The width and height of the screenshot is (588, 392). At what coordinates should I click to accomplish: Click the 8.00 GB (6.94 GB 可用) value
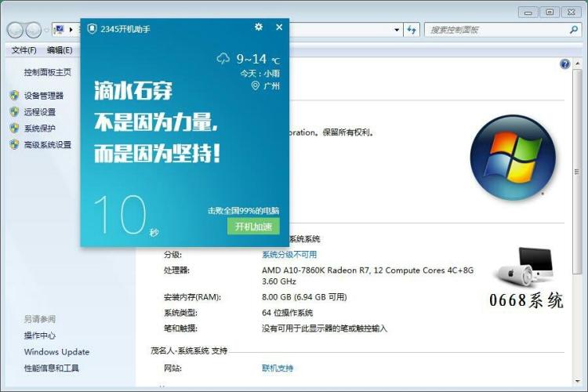(304, 297)
